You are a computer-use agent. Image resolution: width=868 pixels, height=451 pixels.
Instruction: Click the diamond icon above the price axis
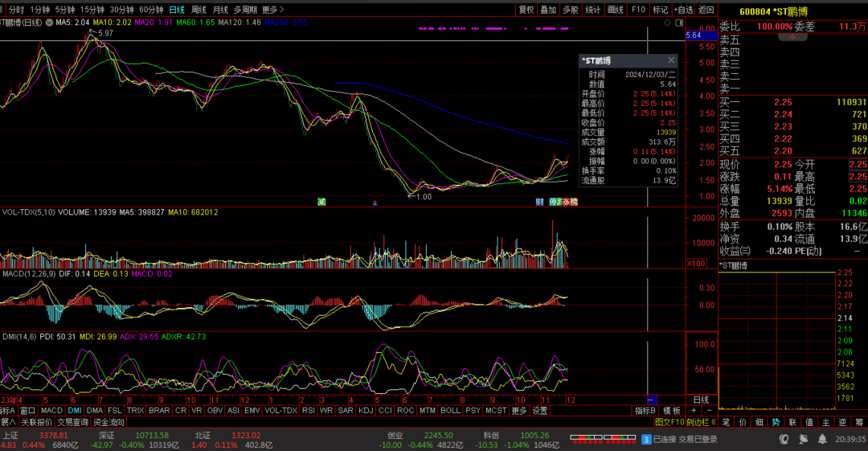coord(667,23)
